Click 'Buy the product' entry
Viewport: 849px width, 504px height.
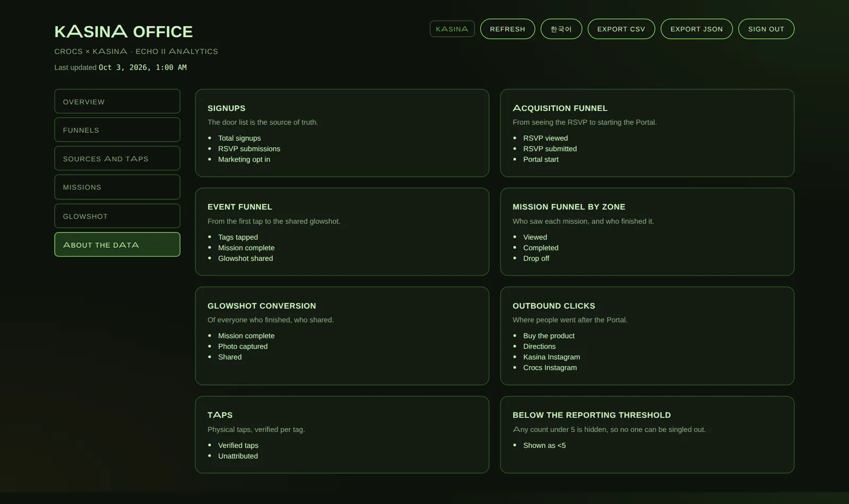click(x=549, y=336)
